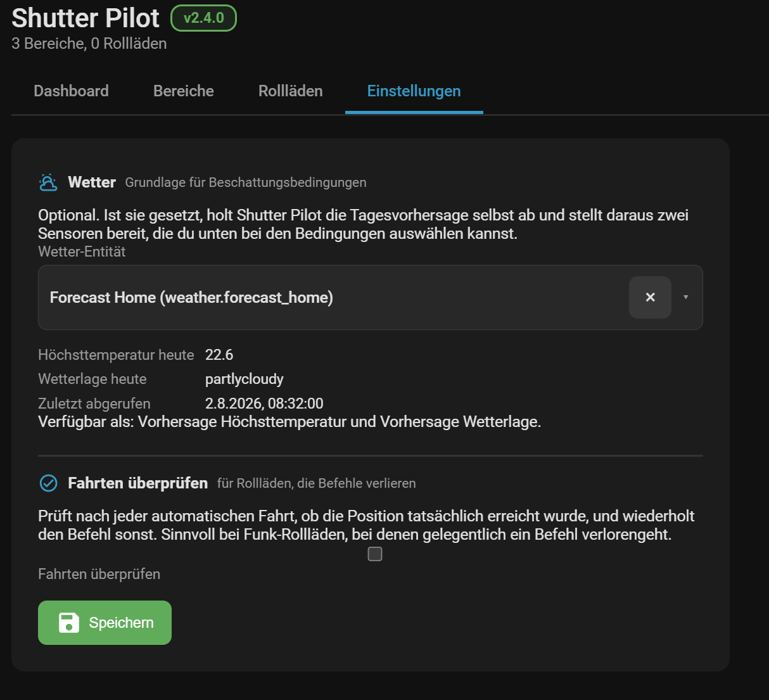Select the Einstellungen tab
Screen dimensions: 769x700
[x=414, y=91]
